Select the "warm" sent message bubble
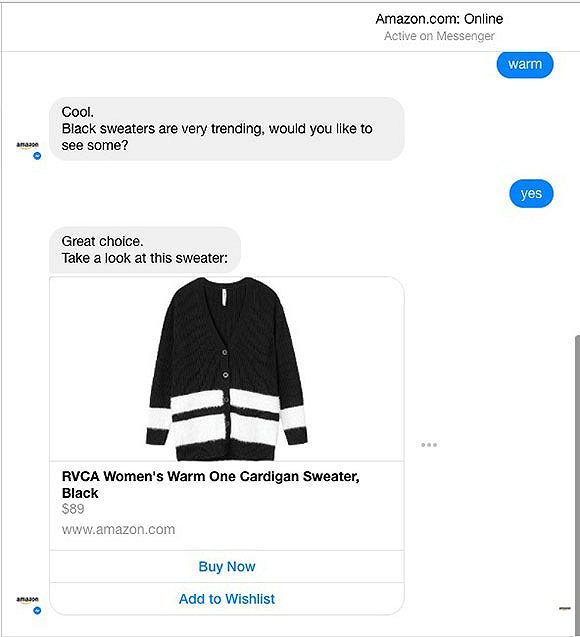Screen dimensions: 580x637 tap(525, 64)
